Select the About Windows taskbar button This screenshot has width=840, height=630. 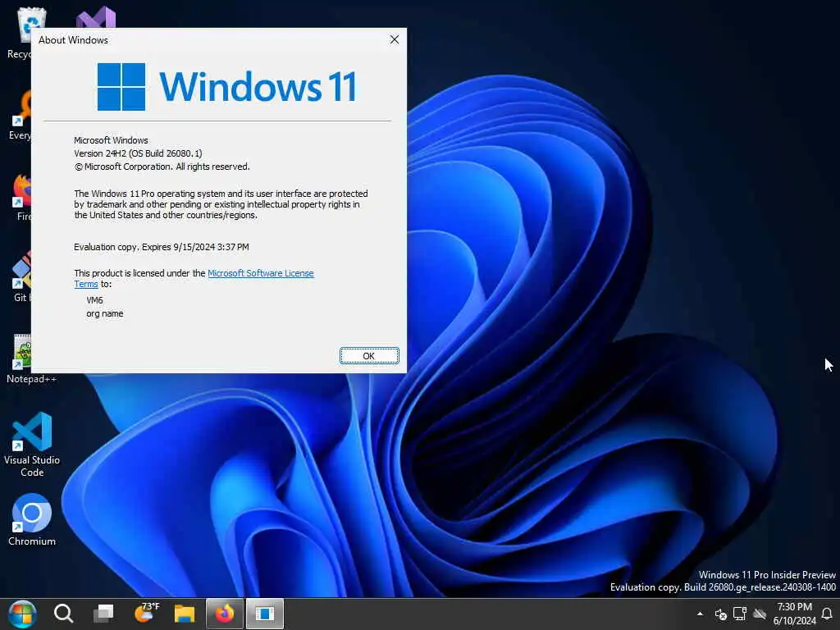265,614
